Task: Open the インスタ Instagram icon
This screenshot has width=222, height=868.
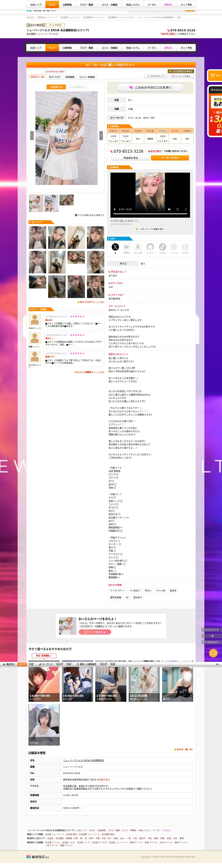Action: [174, 247]
